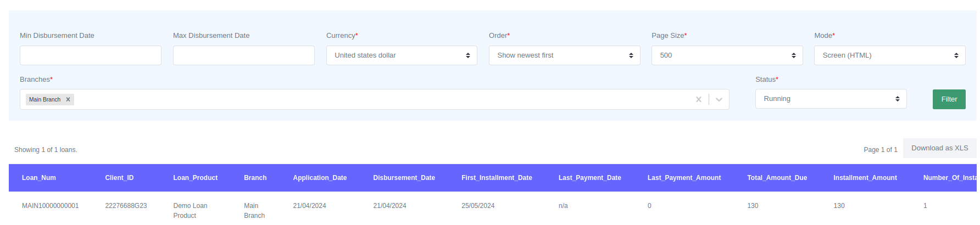This screenshot has height=225, width=980.
Task: Open the Order dropdown
Action: click(564, 55)
